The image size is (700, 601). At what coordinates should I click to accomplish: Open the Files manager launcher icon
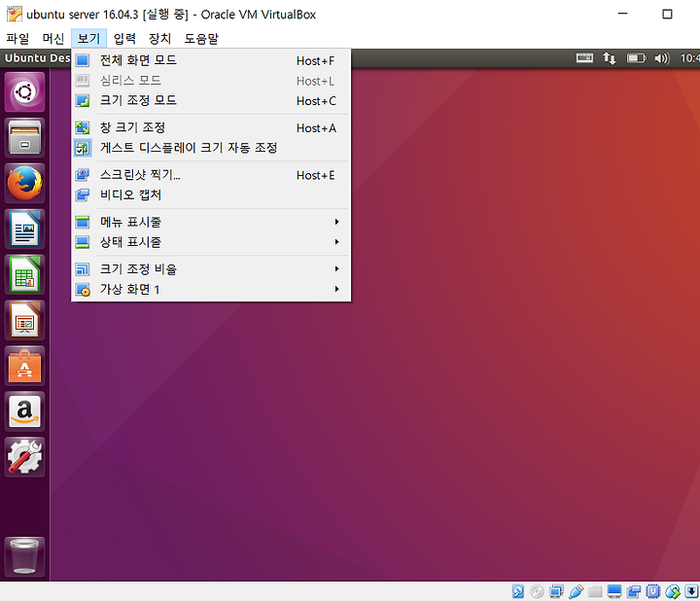pos(24,138)
